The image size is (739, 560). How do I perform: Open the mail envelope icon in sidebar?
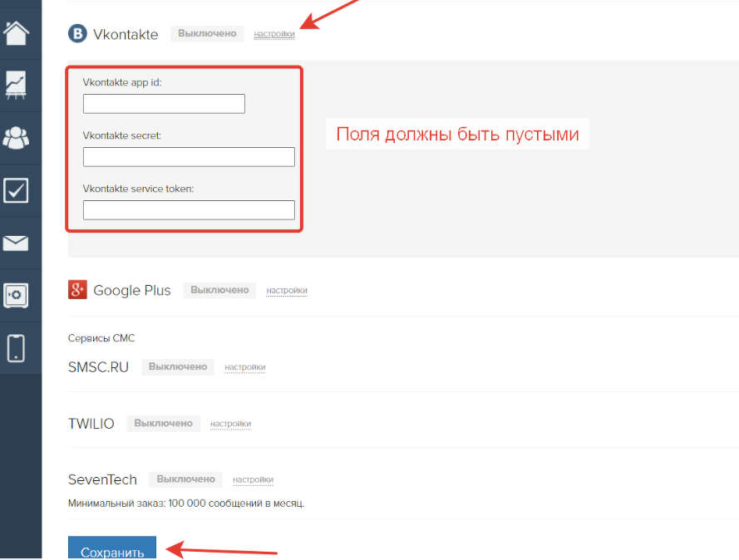(x=16, y=243)
